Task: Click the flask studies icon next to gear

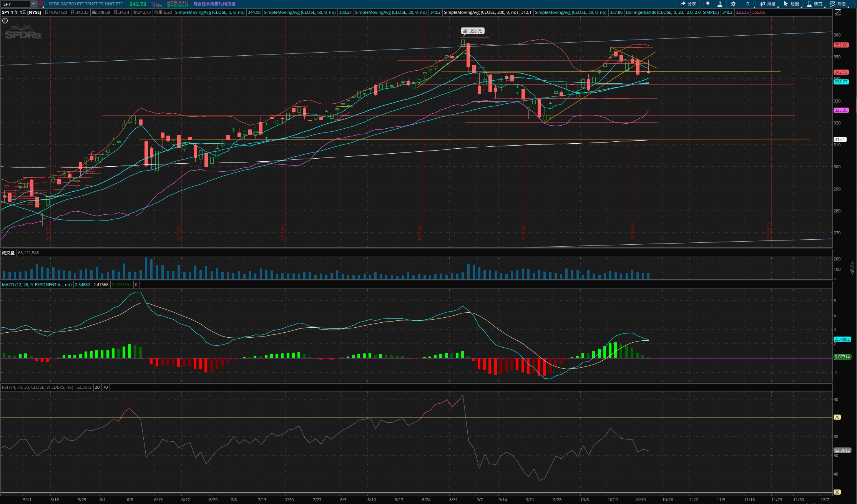Action: click(720, 4)
